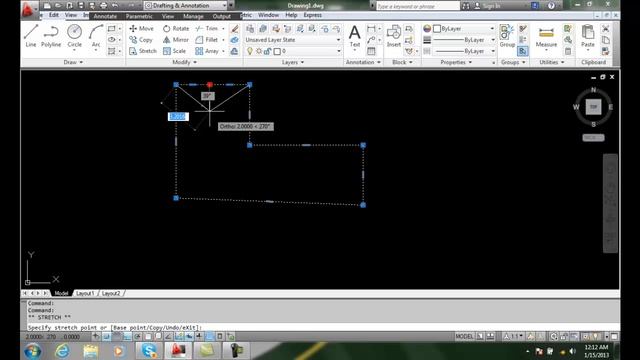Open the Window menu
640x360 pixels.
click(269, 15)
